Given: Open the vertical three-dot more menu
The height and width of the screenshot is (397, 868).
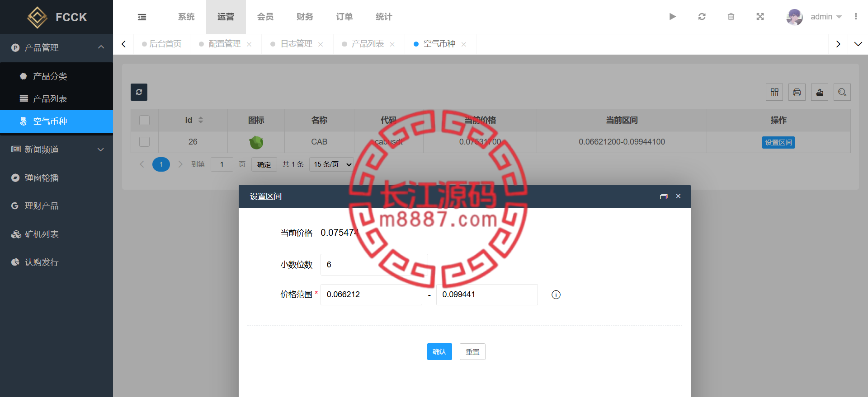Looking at the screenshot, I should click(856, 17).
